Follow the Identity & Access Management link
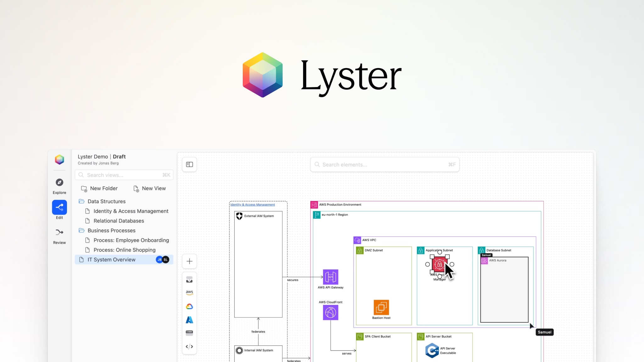This screenshot has height=362, width=644. 253,205
